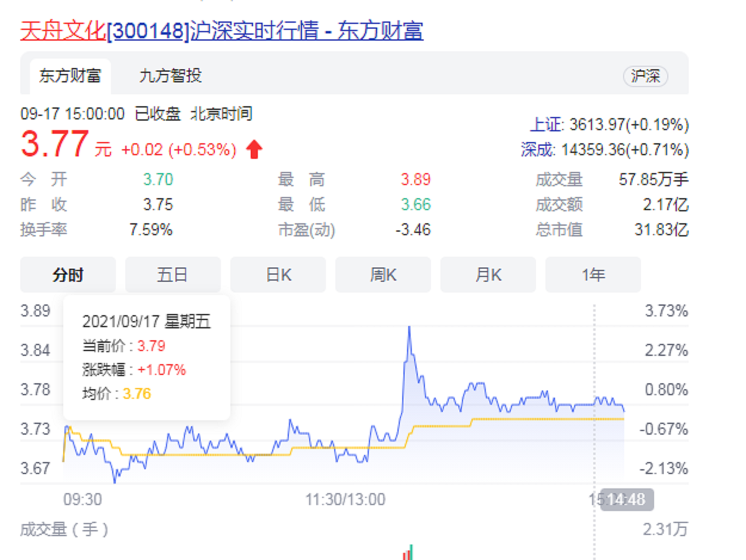Click the 昨收 value 3.75

point(158,205)
